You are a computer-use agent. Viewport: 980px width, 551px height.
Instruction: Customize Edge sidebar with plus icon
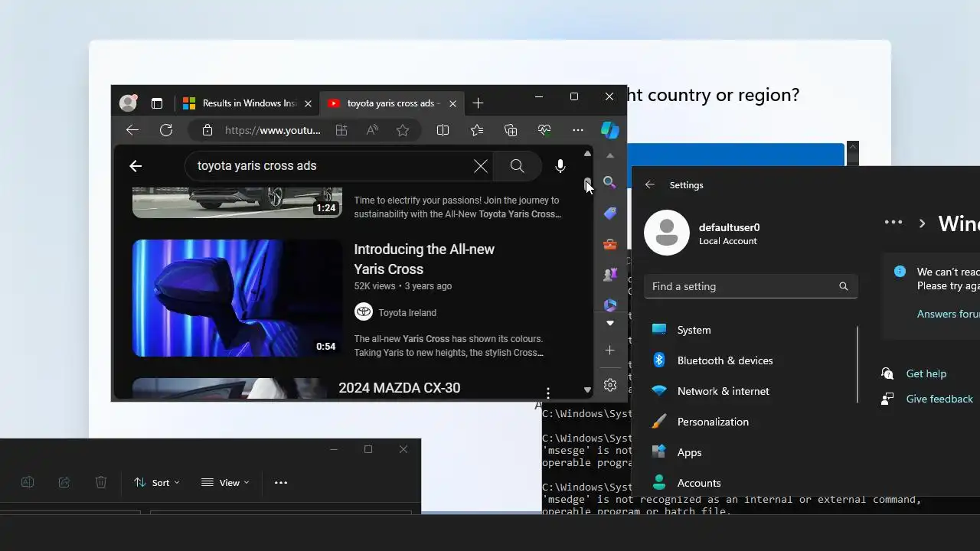(610, 350)
